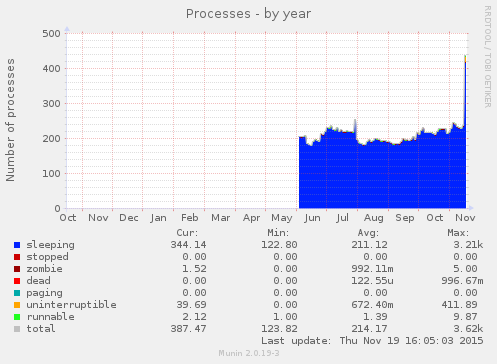Click the 'Jan' x-axis month label
The height and width of the screenshot is (364, 497).
158,218
